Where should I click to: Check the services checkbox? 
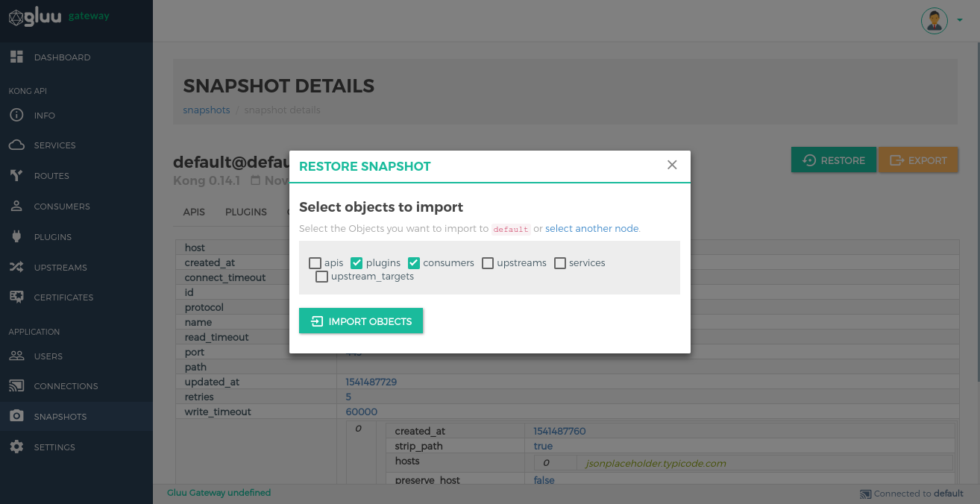[560, 263]
